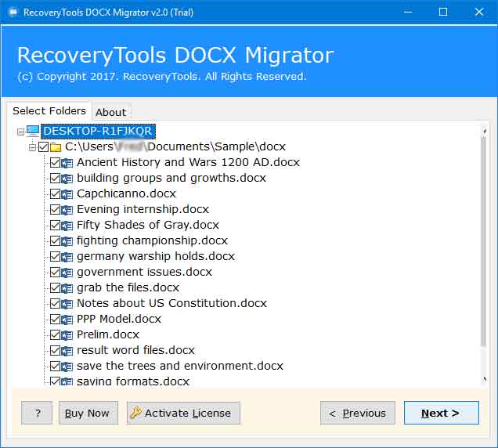
Task: Uncheck the Sample\docx folder checkbox
Action: (44, 146)
